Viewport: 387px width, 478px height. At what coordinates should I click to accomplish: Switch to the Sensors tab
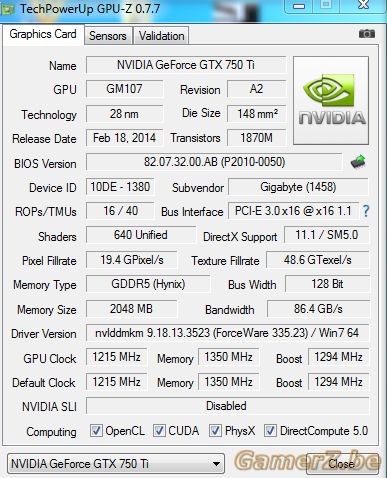click(108, 36)
